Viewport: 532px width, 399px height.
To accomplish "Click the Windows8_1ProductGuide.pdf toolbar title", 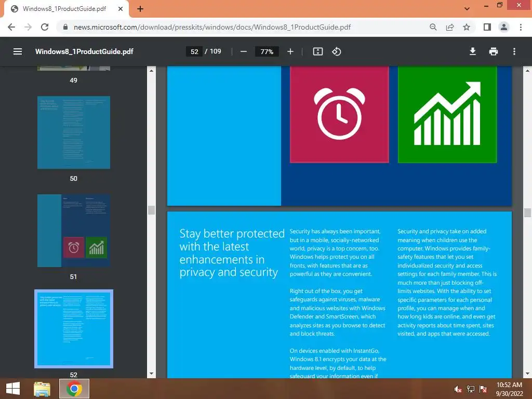I will point(84,51).
